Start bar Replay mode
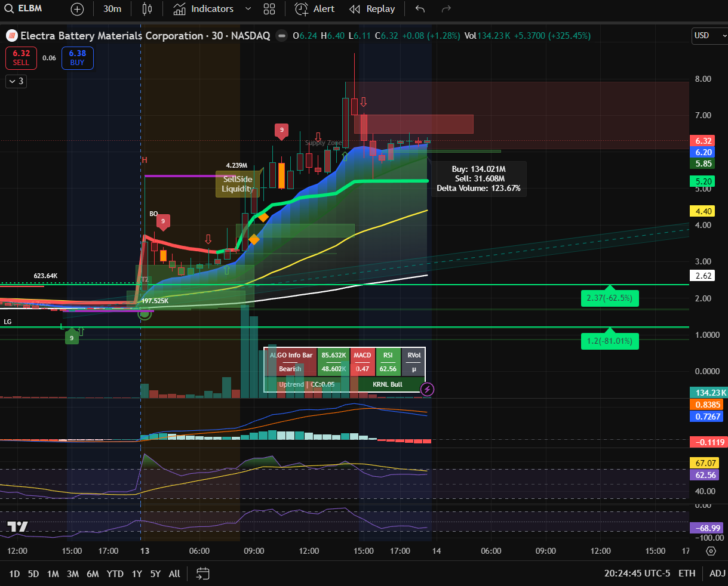 pos(372,9)
